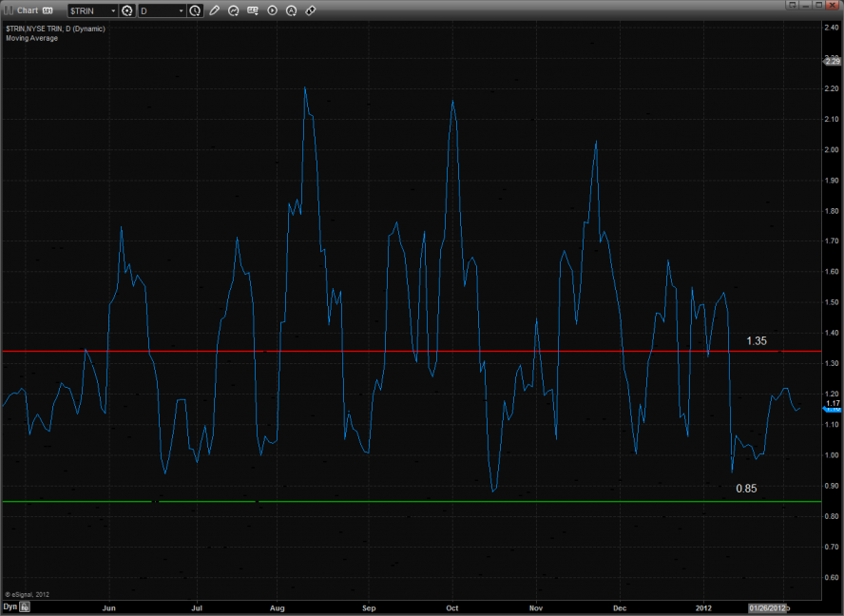
Task: Open the symbol settings gear menu
Action: point(127,10)
